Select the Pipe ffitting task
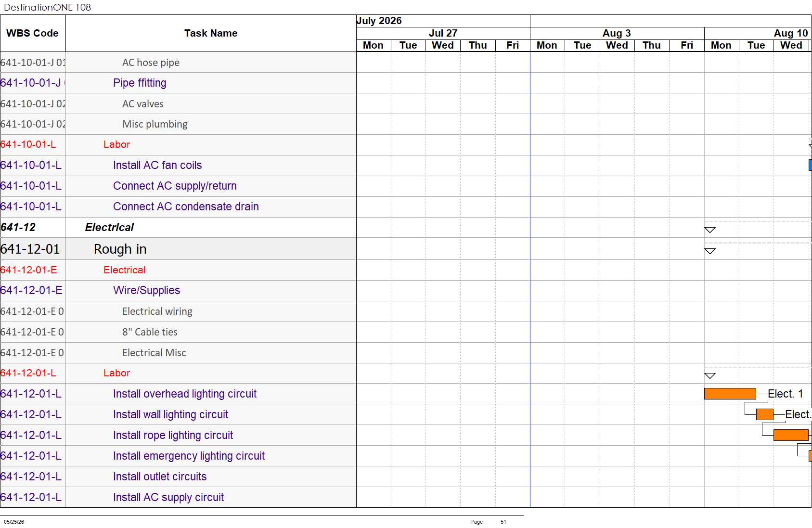 tap(140, 83)
